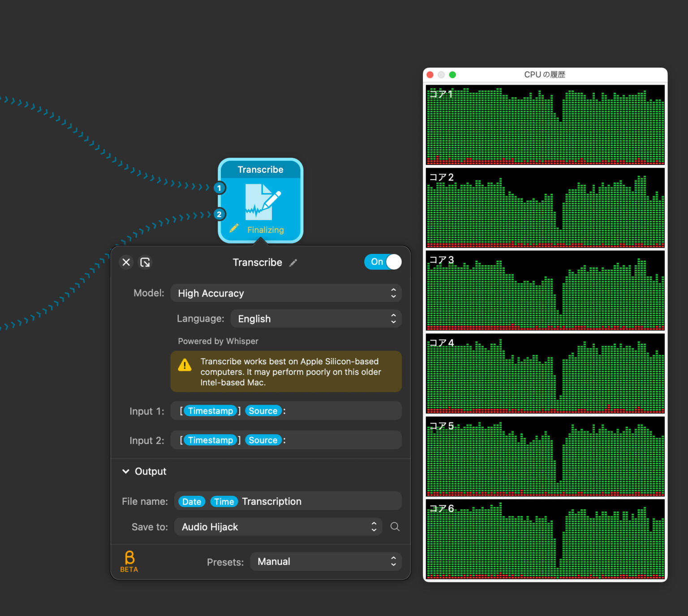Open the Presets dropdown showing Manual

tap(326, 561)
